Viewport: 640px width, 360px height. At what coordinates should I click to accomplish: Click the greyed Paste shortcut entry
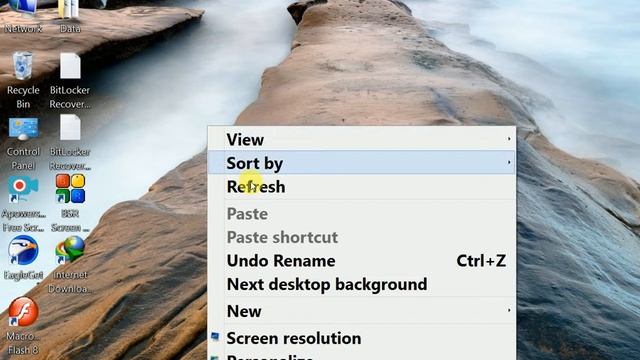coord(362,237)
